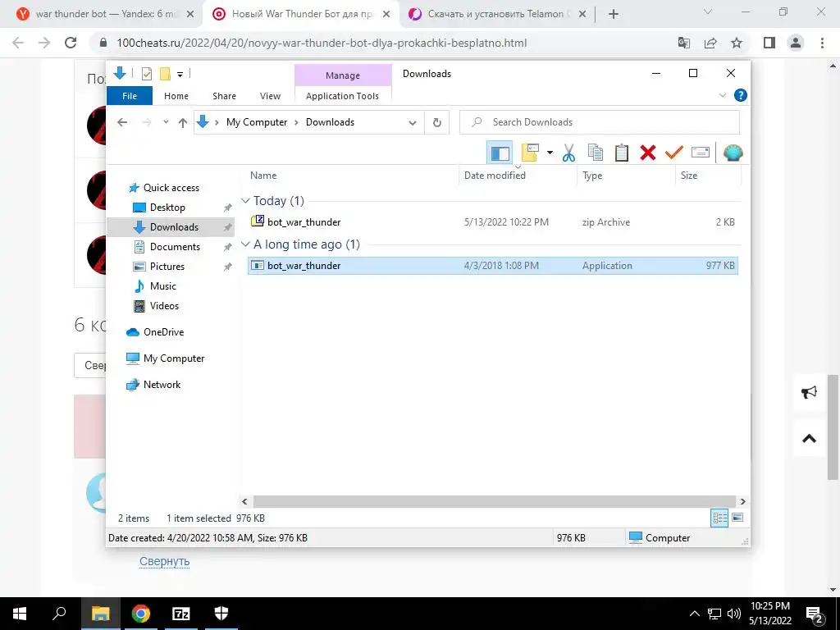Image resolution: width=840 pixels, height=630 pixels.
Task: Open Explorer recent locations dropdown
Action: [x=166, y=122]
